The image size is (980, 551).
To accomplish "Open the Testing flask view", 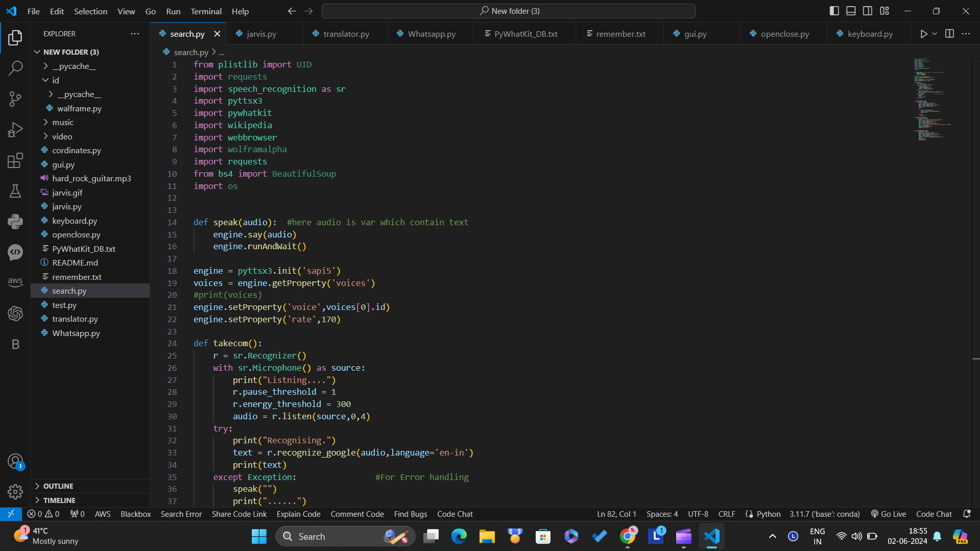I will click(x=15, y=191).
